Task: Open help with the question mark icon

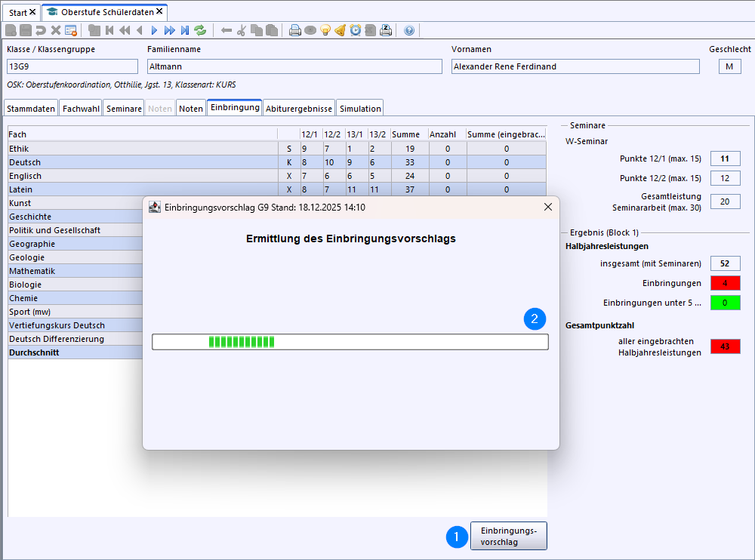Action: pyautogui.click(x=409, y=30)
